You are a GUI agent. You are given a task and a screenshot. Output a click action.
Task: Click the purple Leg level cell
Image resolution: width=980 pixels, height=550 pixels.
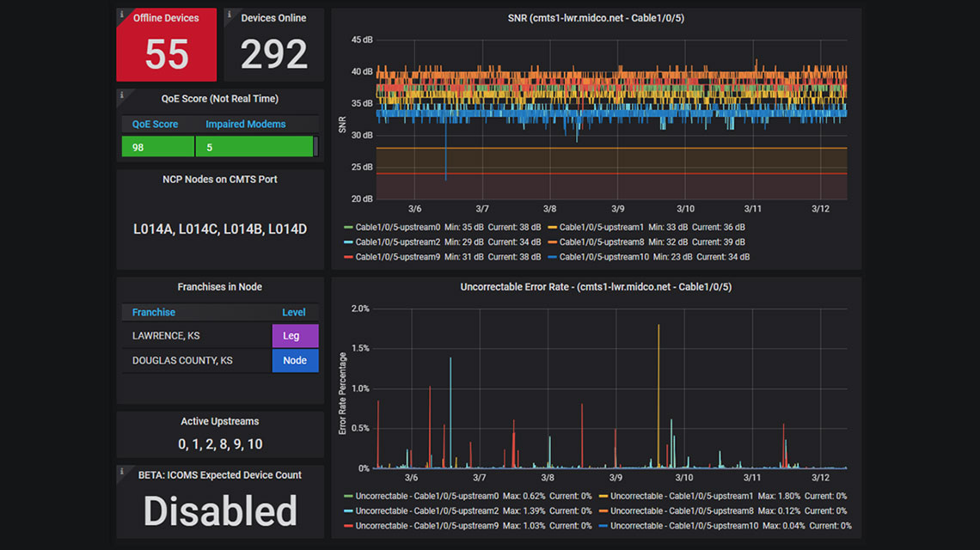pyautogui.click(x=295, y=336)
